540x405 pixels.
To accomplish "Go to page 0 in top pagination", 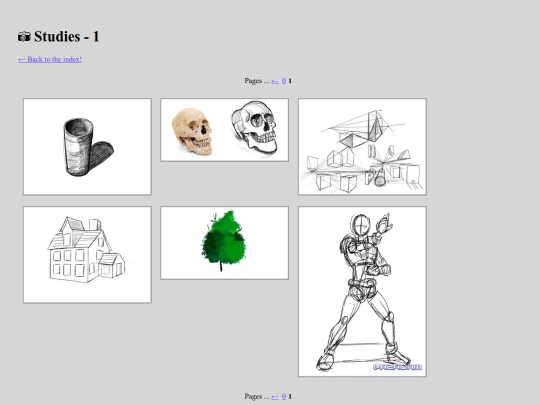I will (284, 81).
